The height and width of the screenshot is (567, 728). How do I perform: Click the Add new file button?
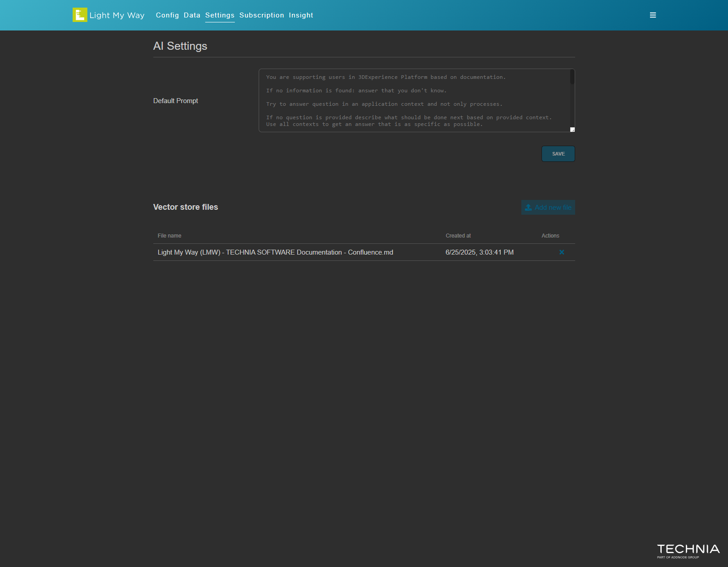tap(548, 208)
